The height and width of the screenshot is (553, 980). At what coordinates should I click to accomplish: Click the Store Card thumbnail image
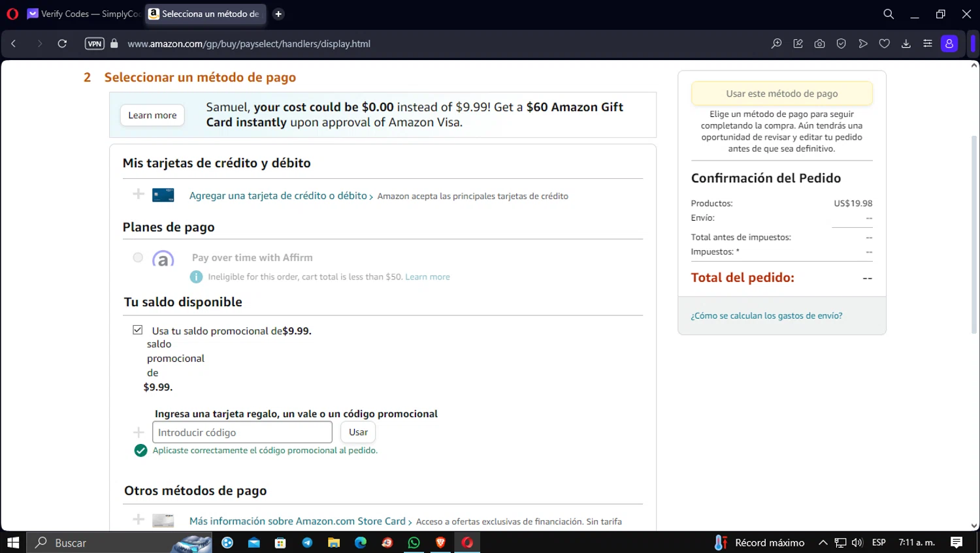163,521
